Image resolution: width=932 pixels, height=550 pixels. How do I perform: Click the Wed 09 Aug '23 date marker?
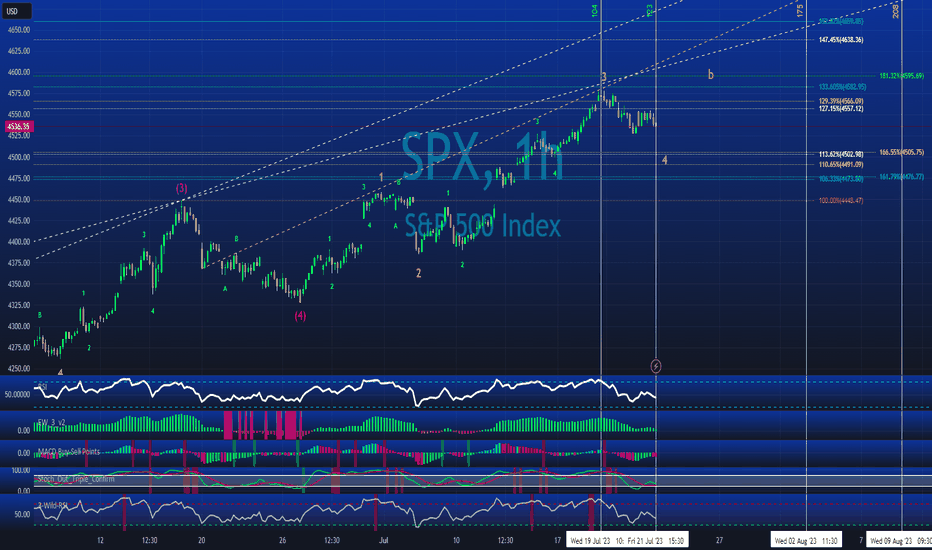[x=898, y=540]
